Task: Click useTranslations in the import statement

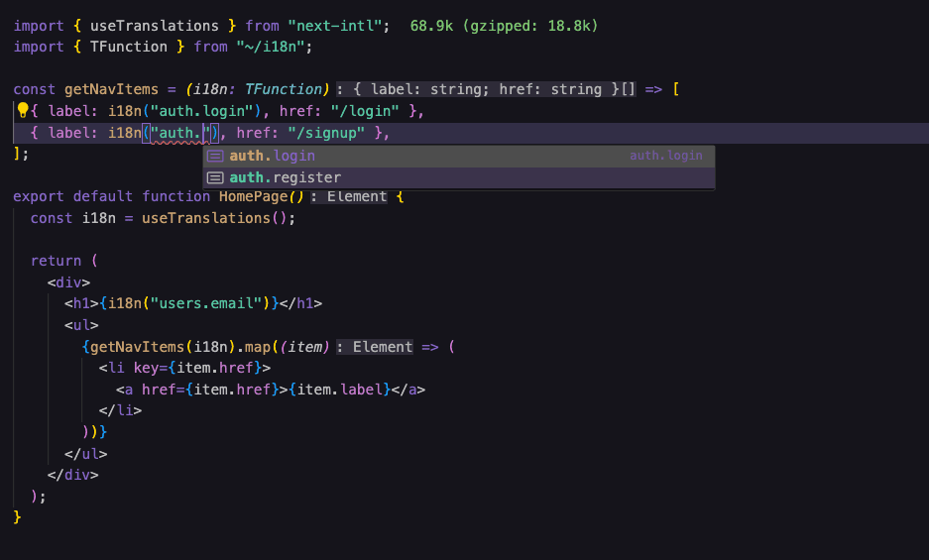Action: tap(154, 25)
